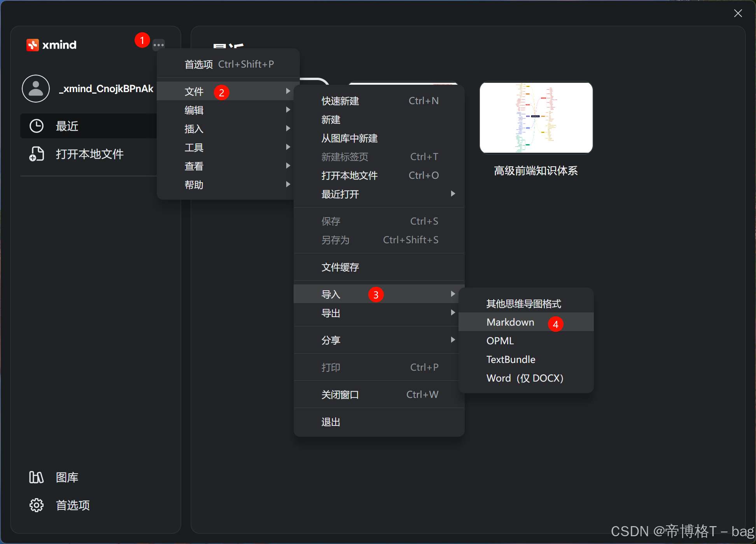
Task: Expand the 导出 submenu
Action: (x=331, y=313)
